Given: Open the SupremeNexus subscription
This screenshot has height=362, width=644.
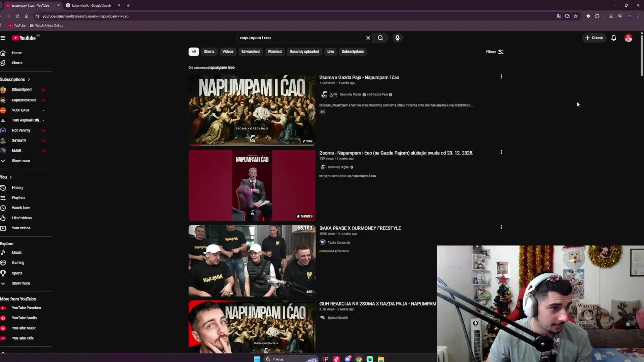Looking at the screenshot, I should point(24,100).
